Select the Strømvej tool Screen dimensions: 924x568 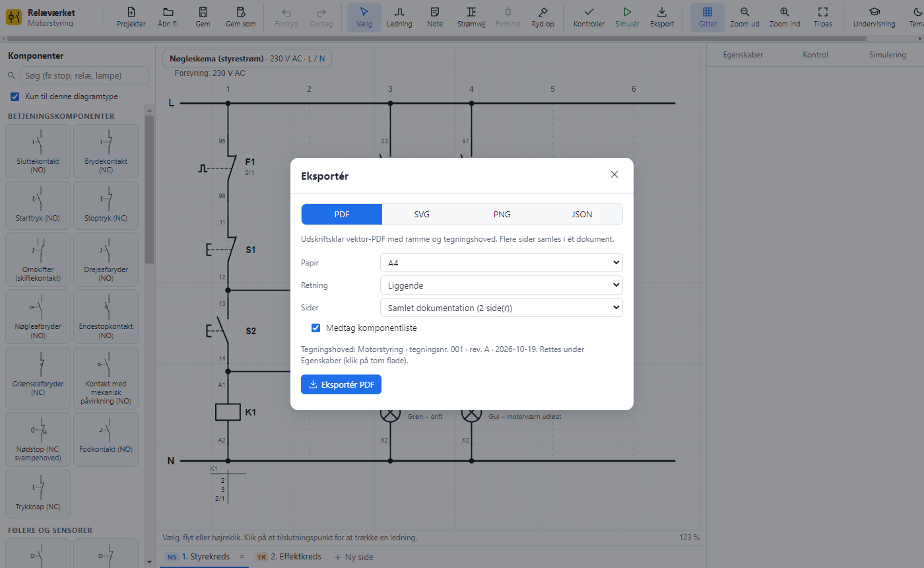point(471,17)
